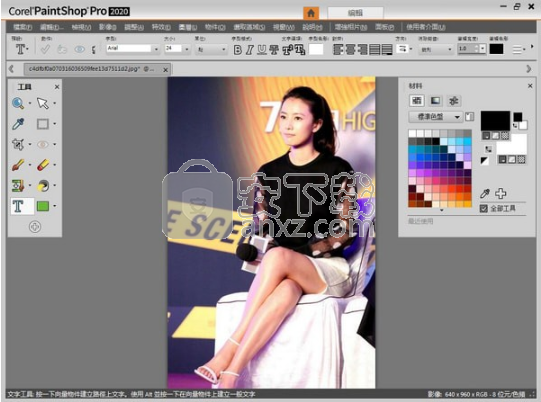Select the Crop tool

(18, 144)
